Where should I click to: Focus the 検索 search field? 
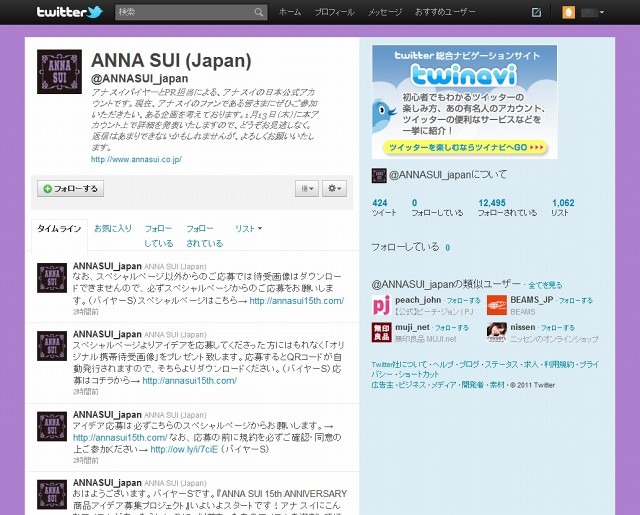pyautogui.click(x=191, y=12)
